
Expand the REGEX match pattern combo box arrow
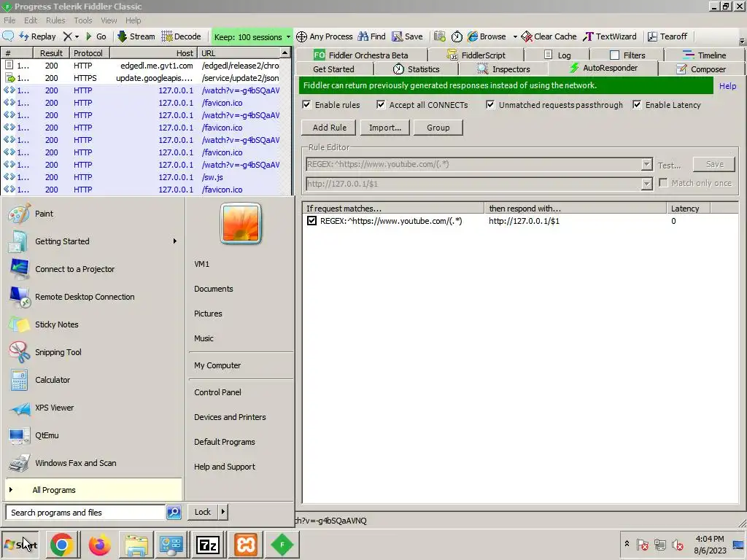[x=646, y=164]
